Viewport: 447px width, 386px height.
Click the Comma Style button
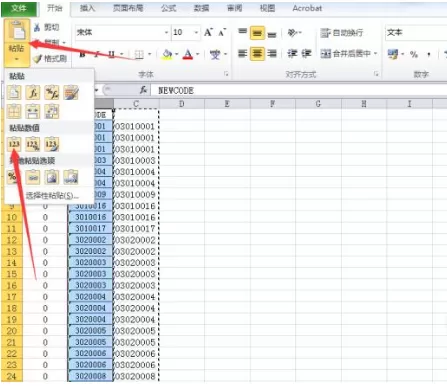click(x=429, y=54)
